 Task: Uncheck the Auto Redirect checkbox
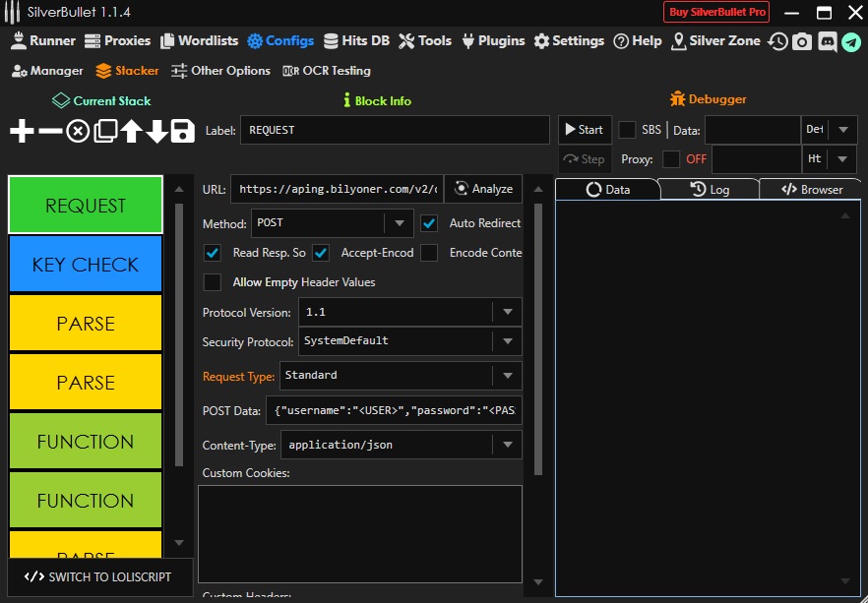(x=429, y=223)
